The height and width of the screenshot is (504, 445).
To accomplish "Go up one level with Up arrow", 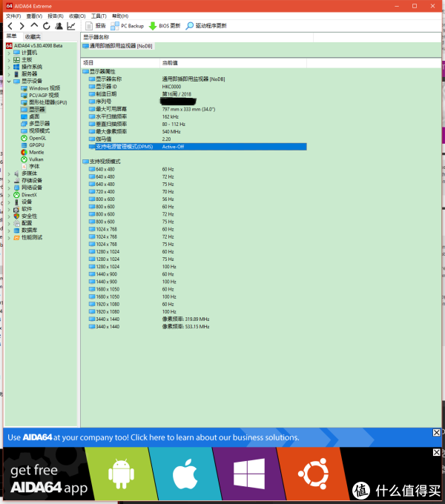I will coord(34,26).
